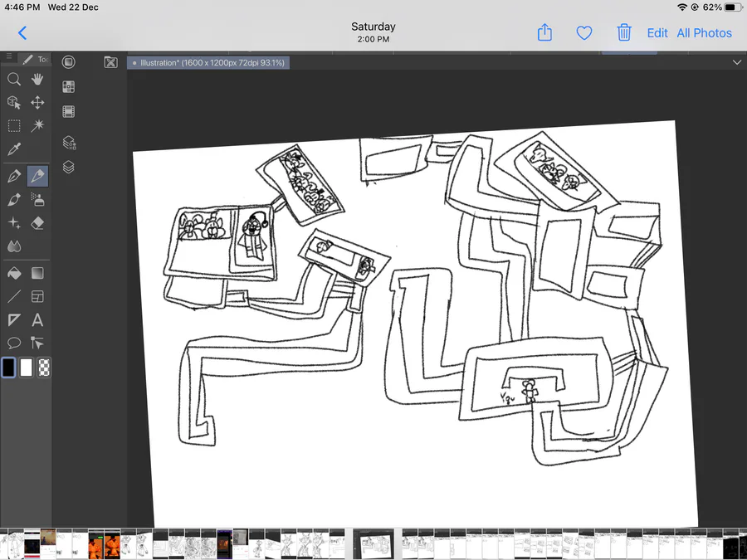Open the hamburger menu above tool palette

8,56
